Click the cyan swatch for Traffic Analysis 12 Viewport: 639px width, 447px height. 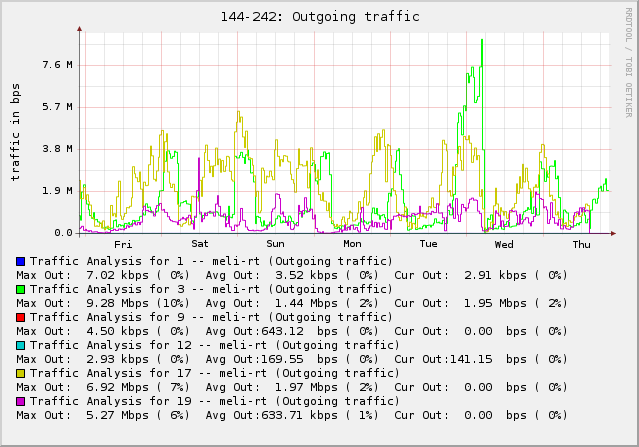pos(20,345)
